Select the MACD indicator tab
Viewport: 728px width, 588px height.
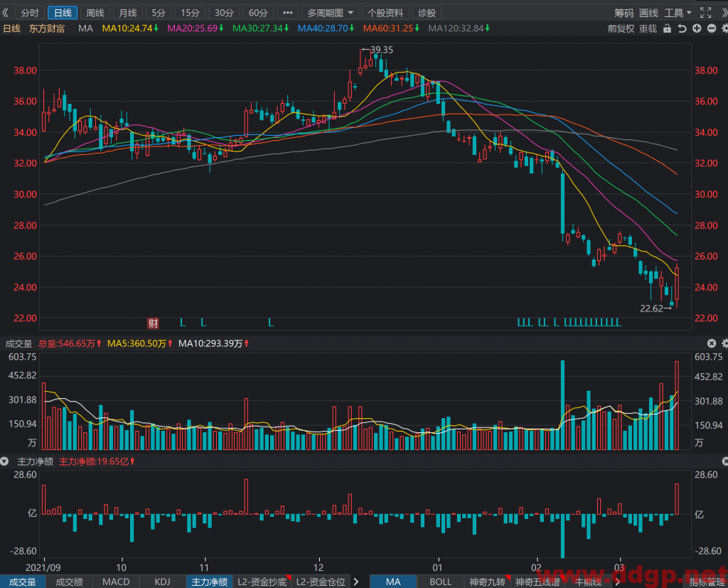tap(116, 582)
